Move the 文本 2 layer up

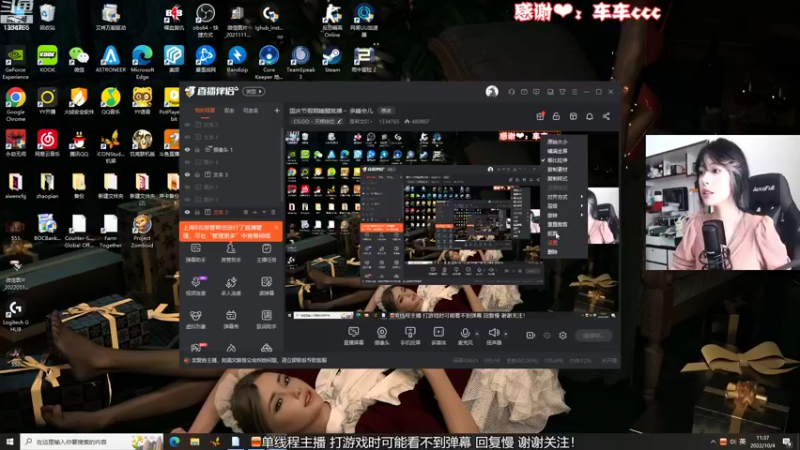point(255,212)
